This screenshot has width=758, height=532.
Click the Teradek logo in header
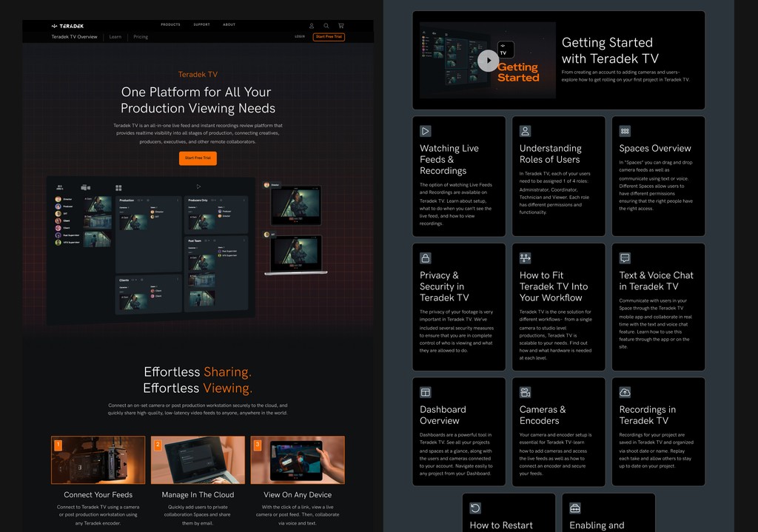[x=67, y=26]
